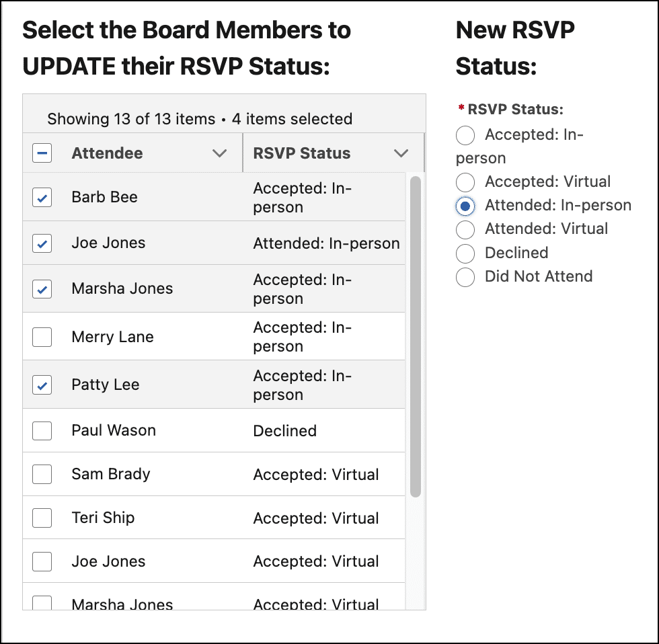Image resolution: width=659 pixels, height=644 pixels.
Task: Uncheck the Patty Lee row checkbox
Action: point(42,385)
